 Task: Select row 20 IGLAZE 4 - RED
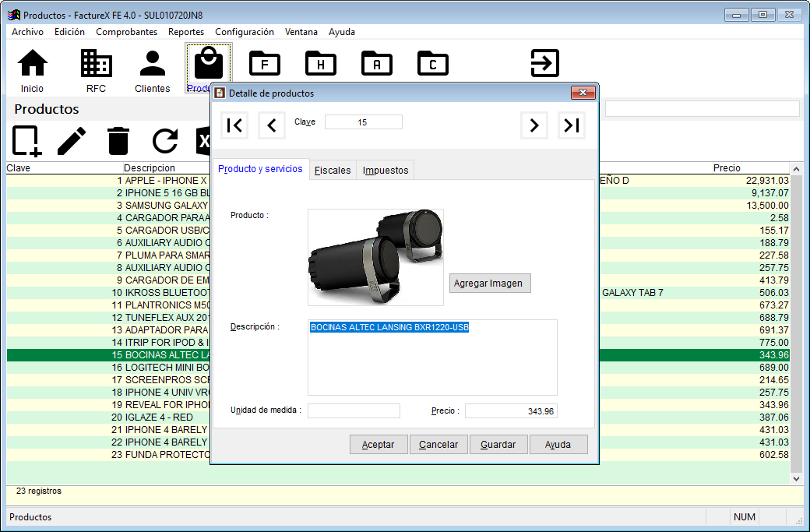(398, 417)
